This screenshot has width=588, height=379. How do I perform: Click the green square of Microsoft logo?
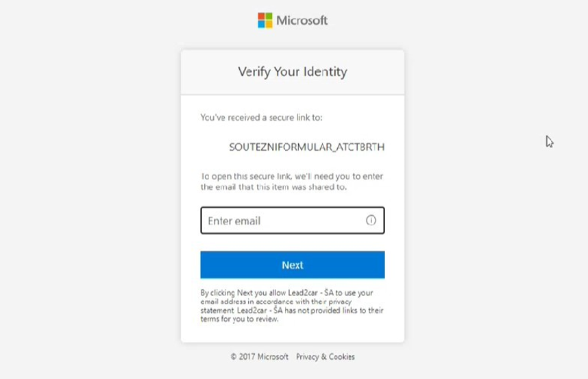tap(269, 16)
